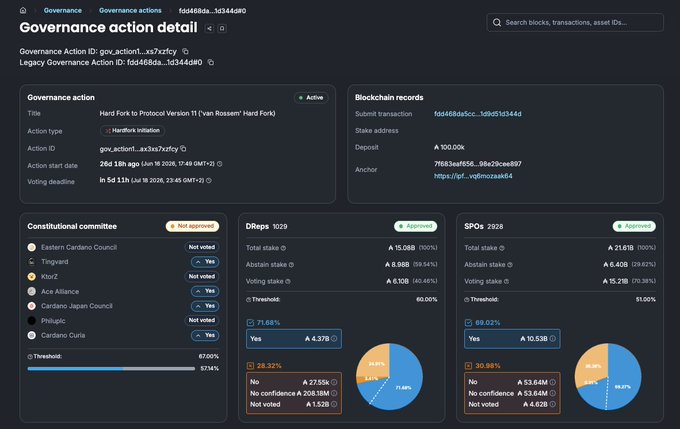The width and height of the screenshot is (680, 429).
Task: Copy Action ID in Governance action card
Action: pos(183,149)
